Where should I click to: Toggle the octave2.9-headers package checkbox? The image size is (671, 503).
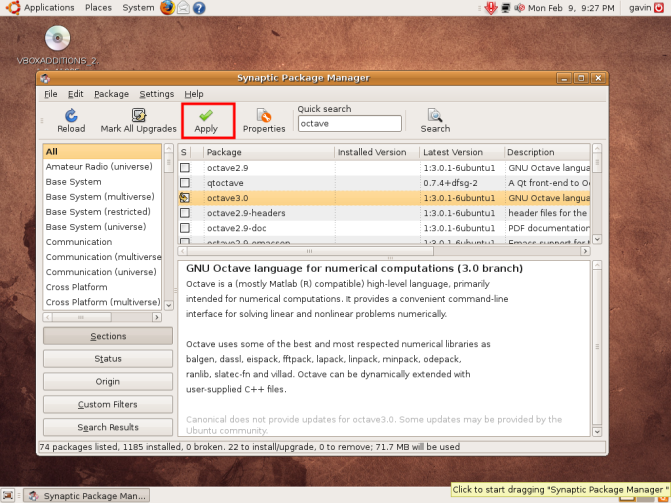185,213
